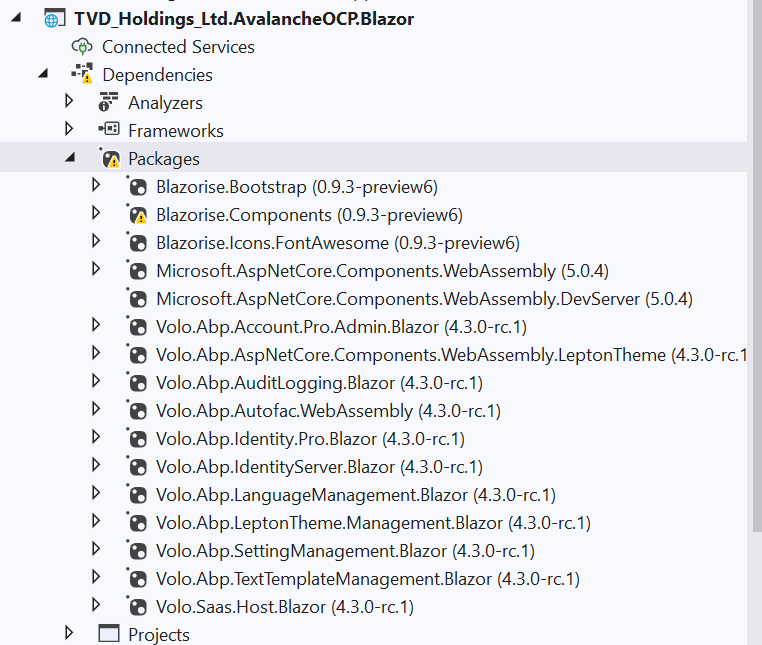
Task: Collapse the Packages node
Action: (x=69, y=158)
